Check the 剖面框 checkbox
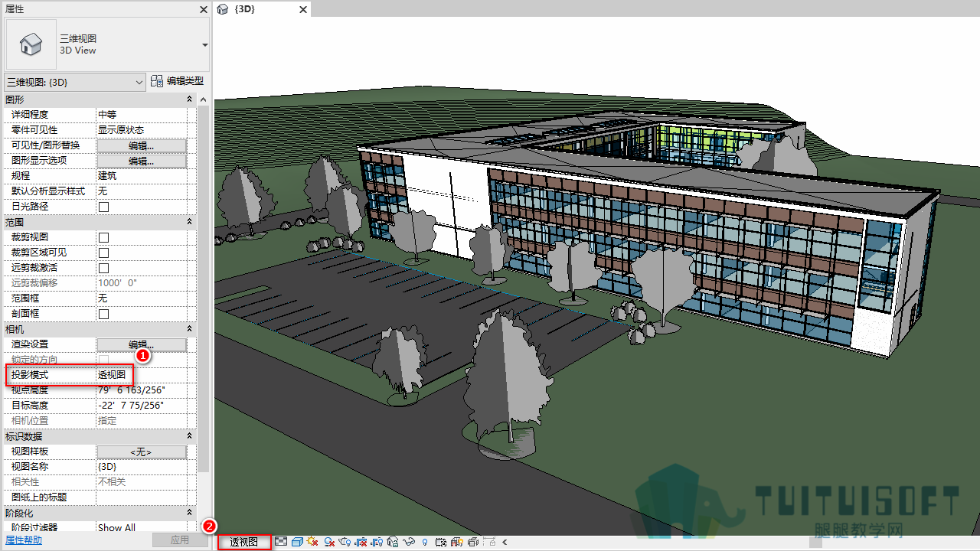The width and height of the screenshot is (980, 551). 103,314
